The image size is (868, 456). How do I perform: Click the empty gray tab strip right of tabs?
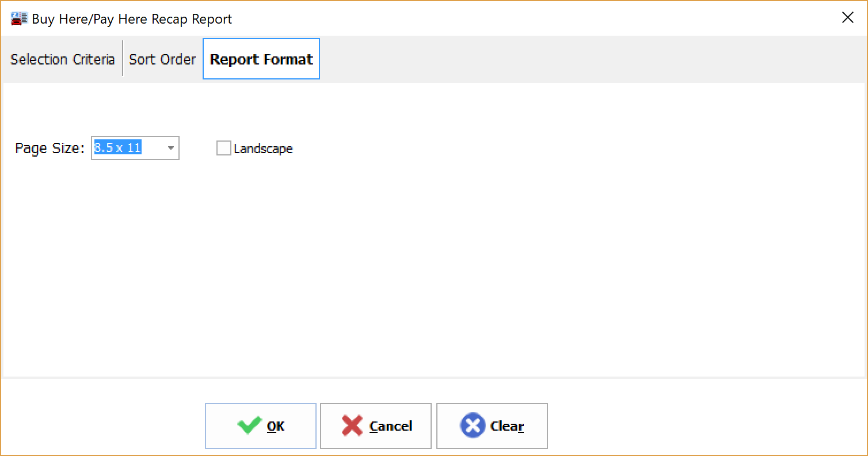(576, 59)
